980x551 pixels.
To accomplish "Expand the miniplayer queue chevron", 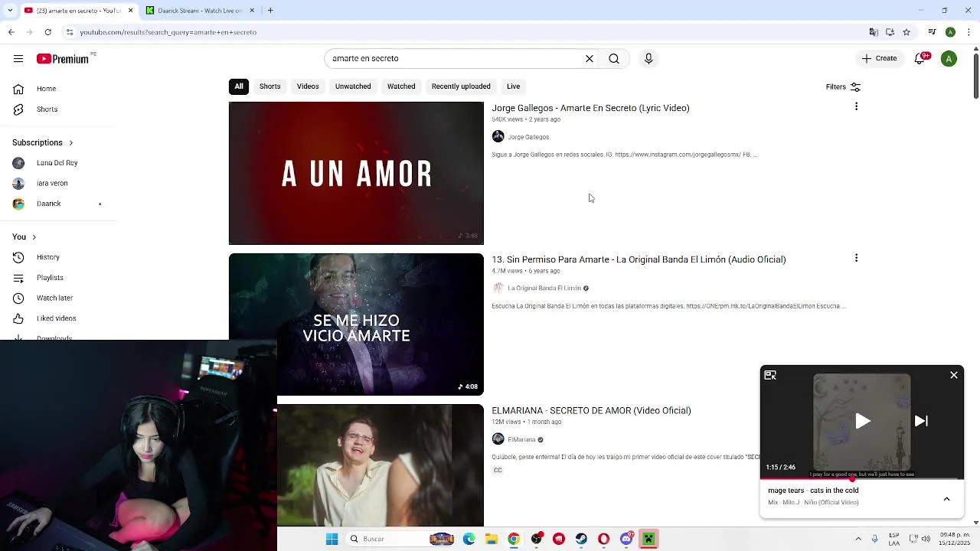I will [x=946, y=499].
